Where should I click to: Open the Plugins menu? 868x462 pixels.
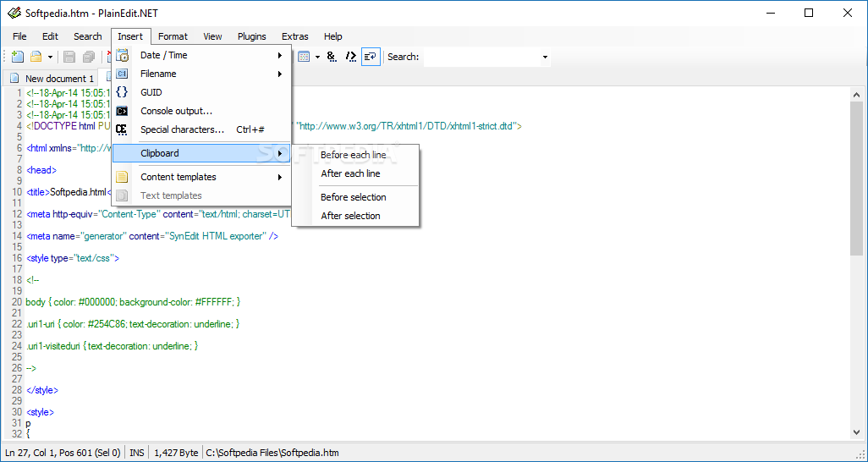point(252,36)
